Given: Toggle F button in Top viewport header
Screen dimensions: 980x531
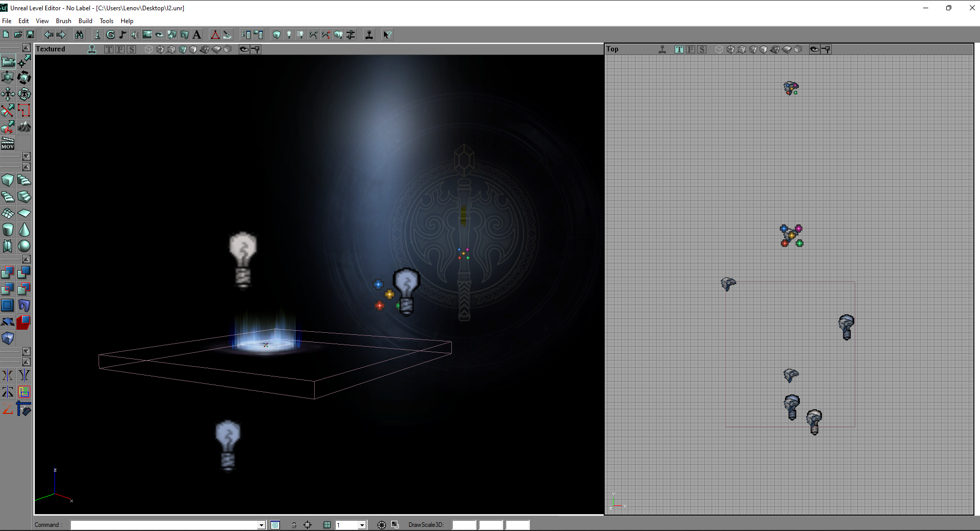Looking at the screenshot, I should pyautogui.click(x=690, y=49).
